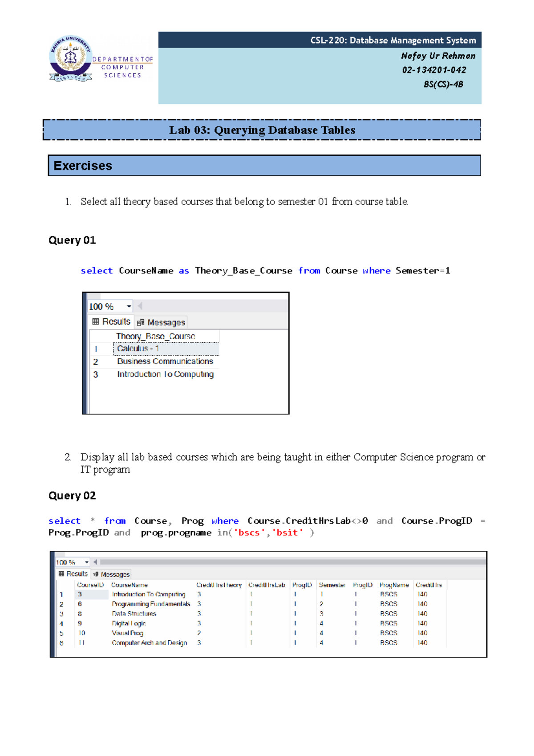The height and width of the screenshot is (756, 534).
Task: Click the Semester column header
Action: [332, 585]
